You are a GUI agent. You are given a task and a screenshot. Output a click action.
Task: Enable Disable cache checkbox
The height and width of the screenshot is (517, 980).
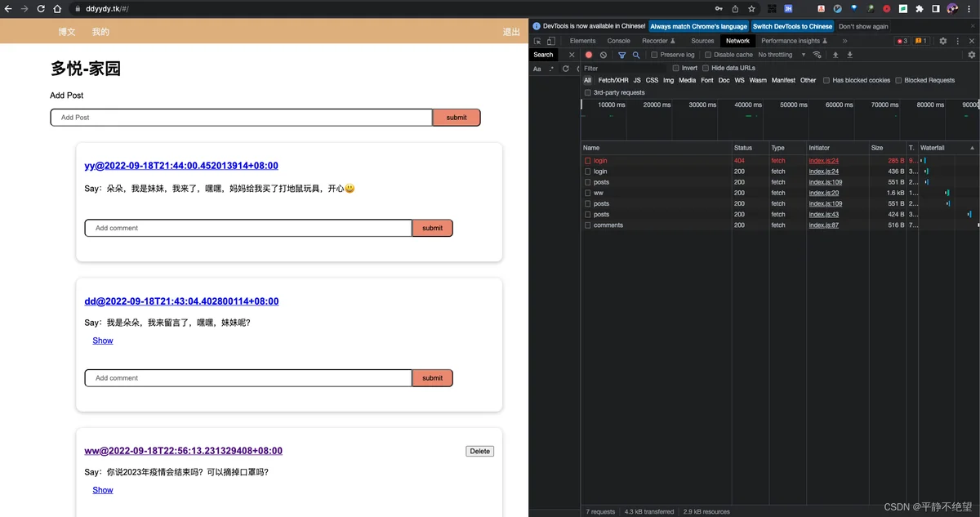click(708, 55)
